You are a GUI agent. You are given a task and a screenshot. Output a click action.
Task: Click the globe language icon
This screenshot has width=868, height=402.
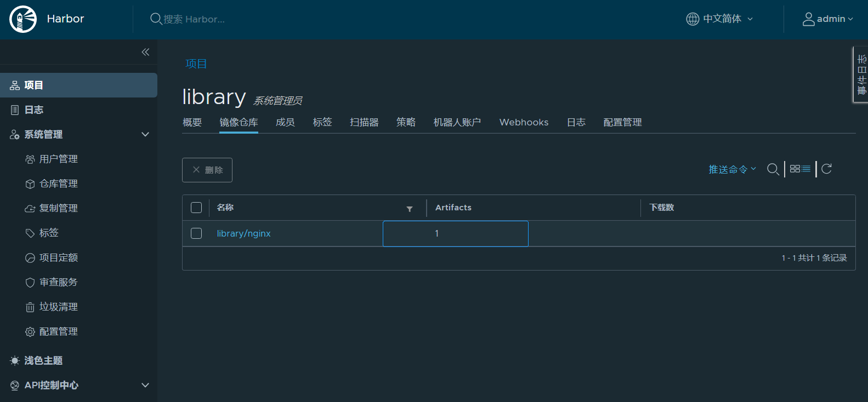[693, 19]
